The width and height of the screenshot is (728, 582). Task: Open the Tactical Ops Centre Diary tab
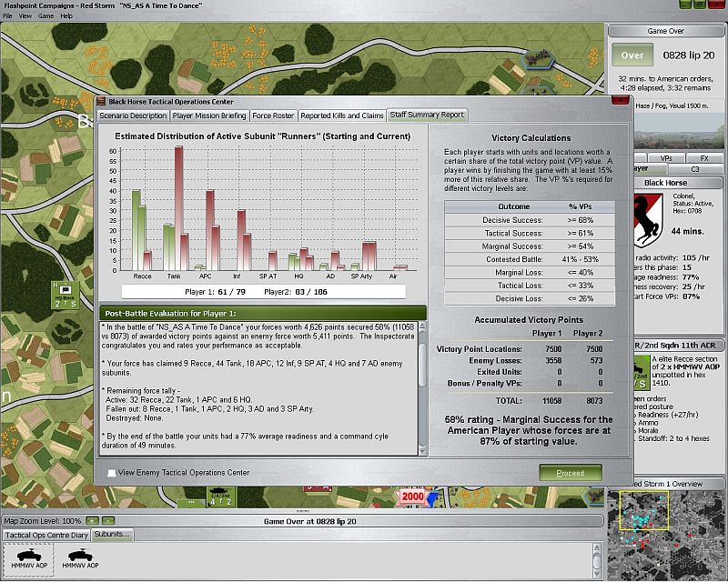point(46,535)
